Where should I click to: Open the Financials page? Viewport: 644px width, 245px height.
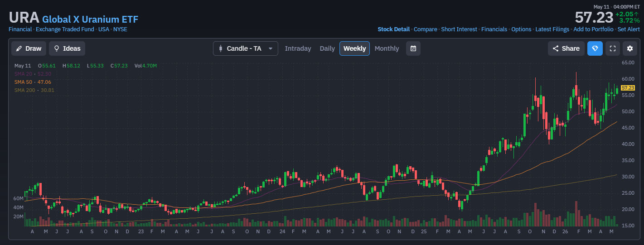(494, 29)
